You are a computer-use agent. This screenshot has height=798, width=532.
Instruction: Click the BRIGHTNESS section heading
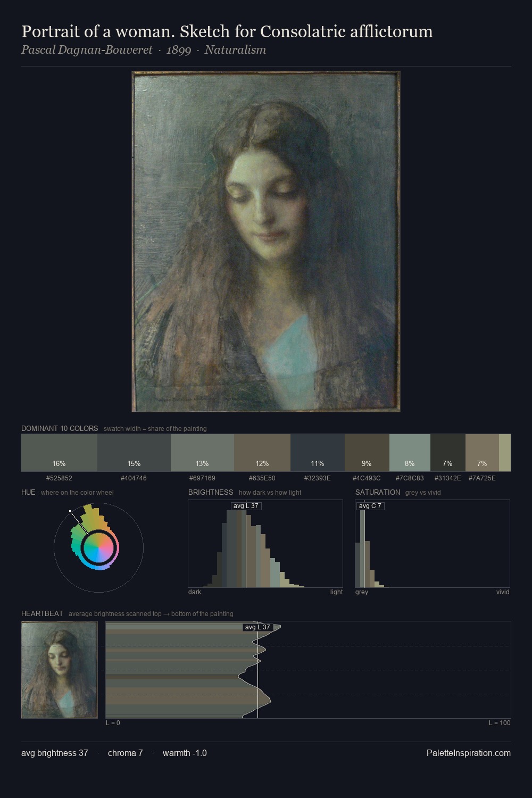(x=211, y=492)
